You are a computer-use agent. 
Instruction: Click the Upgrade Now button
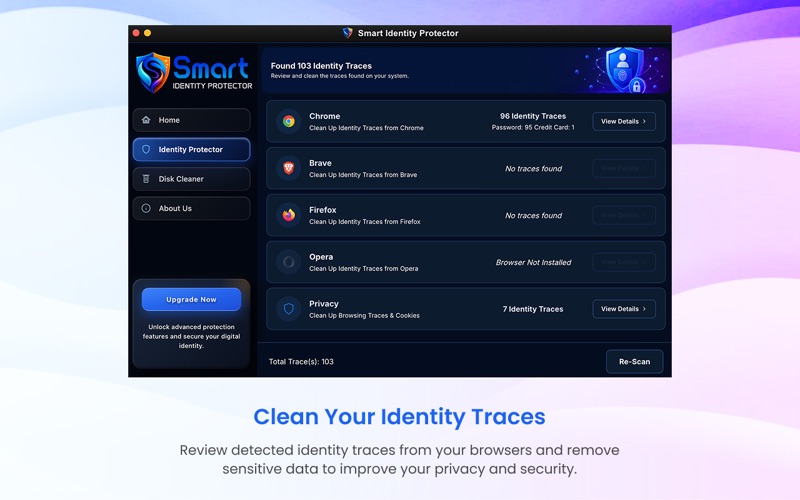(x=191, y=299)
